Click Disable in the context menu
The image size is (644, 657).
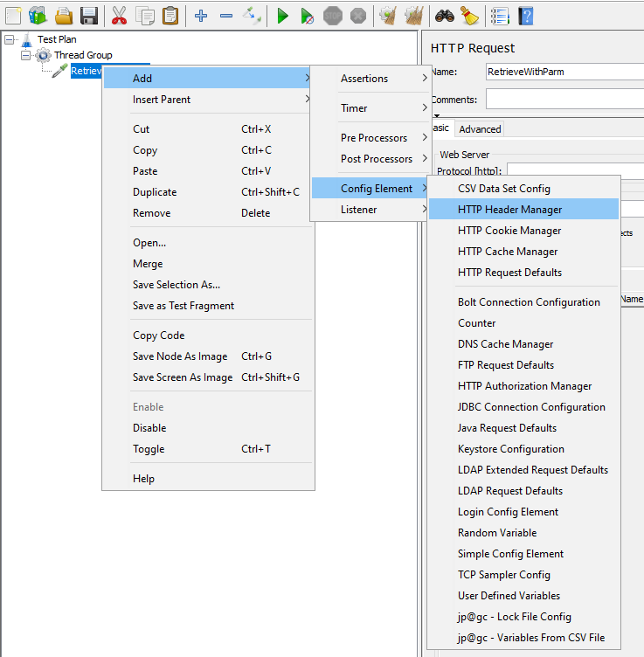pyautogui.click(x=149, y=428)
